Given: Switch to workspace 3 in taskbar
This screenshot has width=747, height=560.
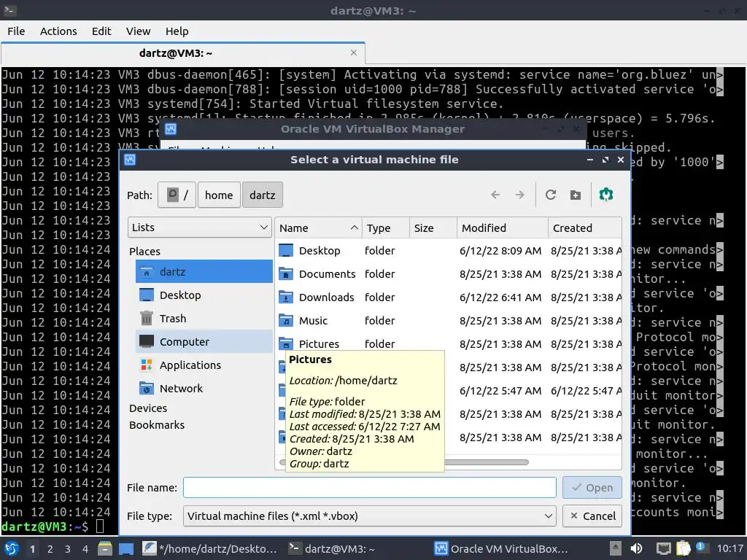Looking at the screenshot, I should click(x=67, y=549).
